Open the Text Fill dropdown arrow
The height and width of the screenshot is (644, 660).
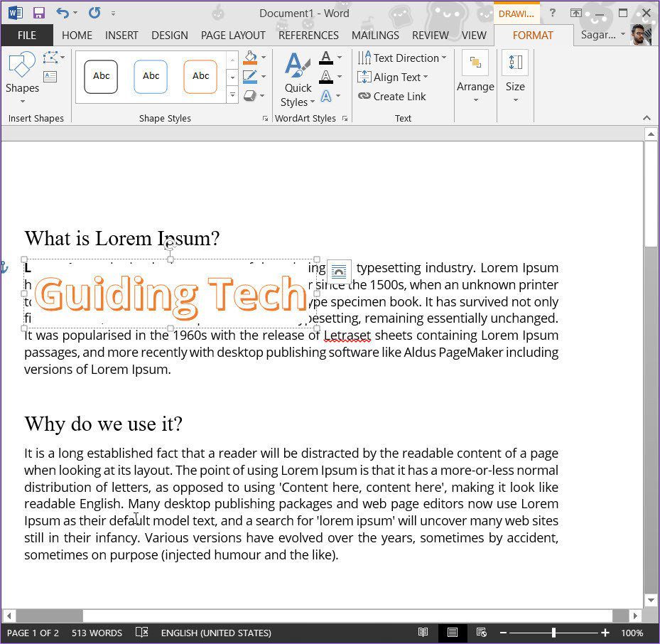tap(340, 58)
